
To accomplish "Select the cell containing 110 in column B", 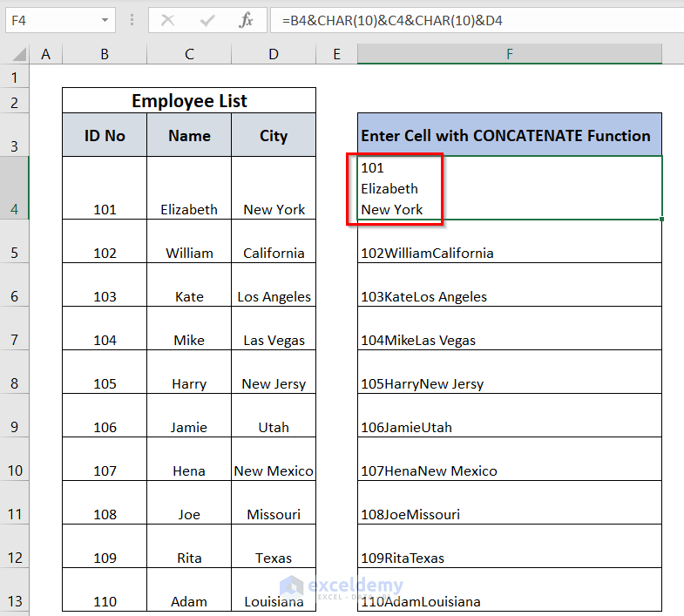I will click(x=105, y=589).
